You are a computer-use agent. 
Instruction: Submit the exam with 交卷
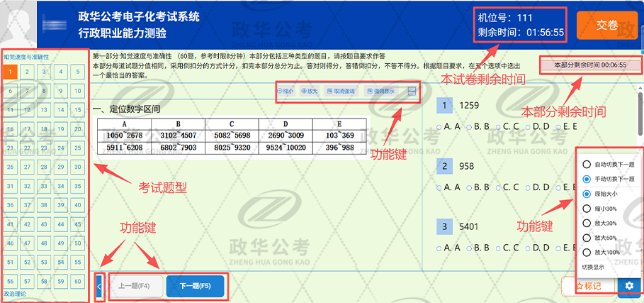coord(607,25)
